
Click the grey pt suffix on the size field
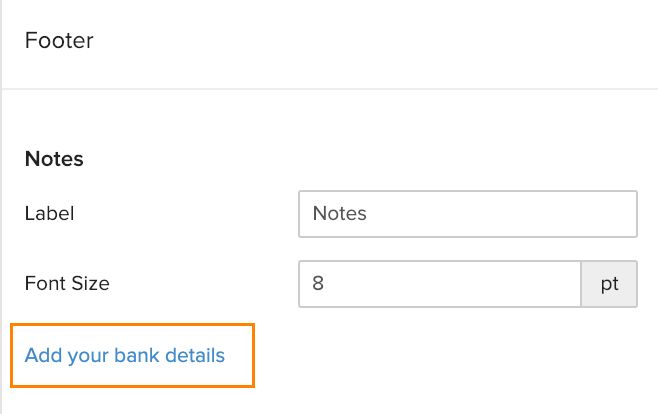click(609, 283)
